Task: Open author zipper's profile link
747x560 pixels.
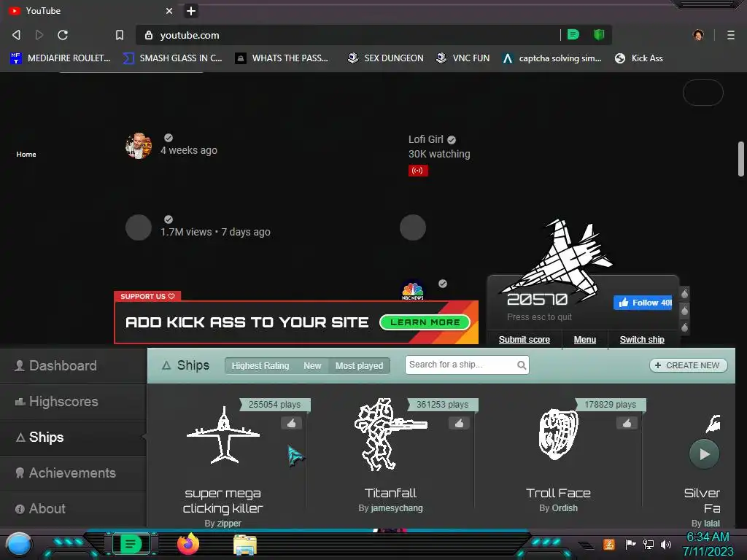Action: tap(229, 523)
